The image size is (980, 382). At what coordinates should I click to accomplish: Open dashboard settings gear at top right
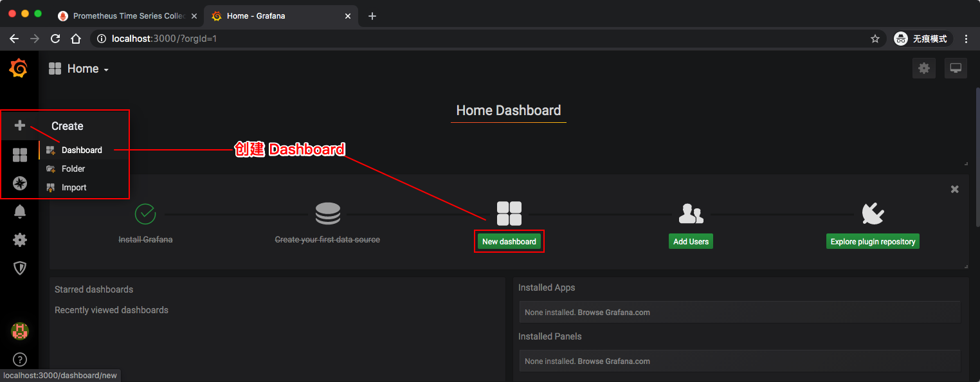pyautogui.click(x=924, y=68)
